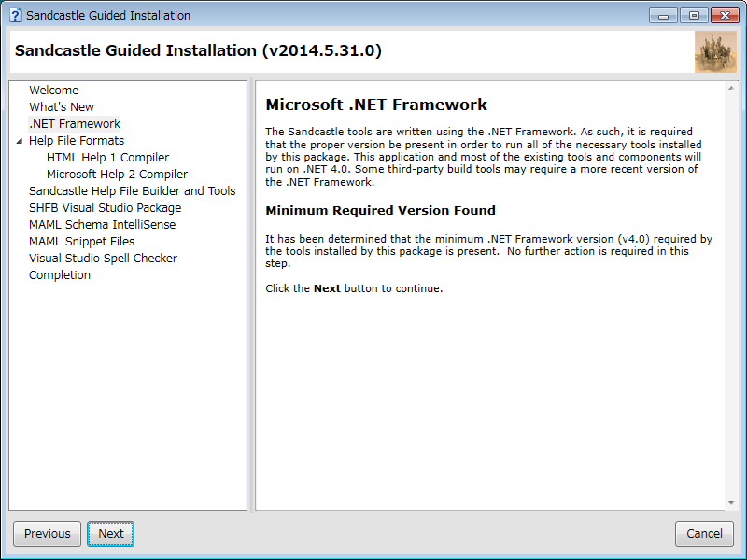
Task: Select Help File Formats in the tree
Action: pyautogui.click(x=77, y=141)
